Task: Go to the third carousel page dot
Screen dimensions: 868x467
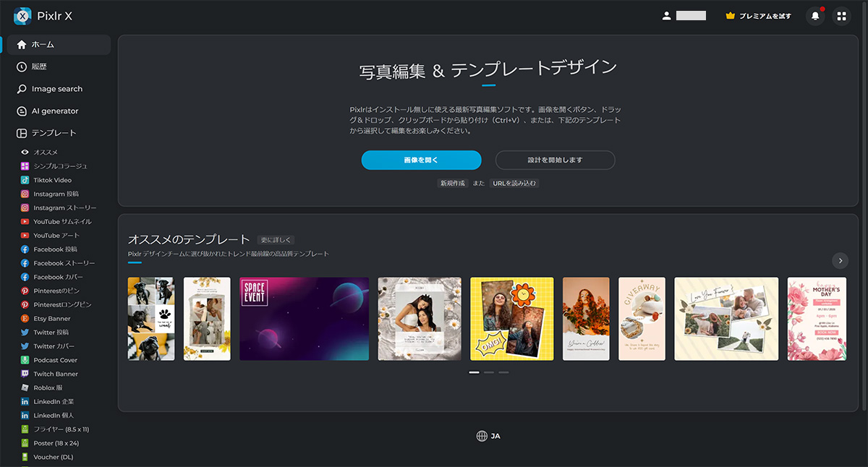Action: [503, 372]
